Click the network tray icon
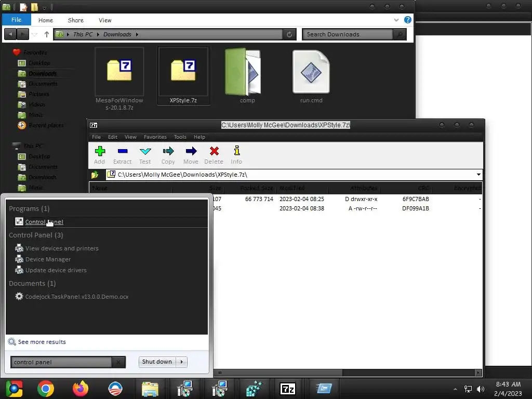 [468, 389]
